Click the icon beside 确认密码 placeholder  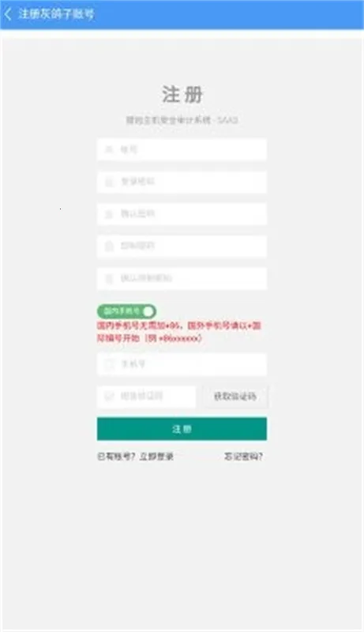[109, 213]
